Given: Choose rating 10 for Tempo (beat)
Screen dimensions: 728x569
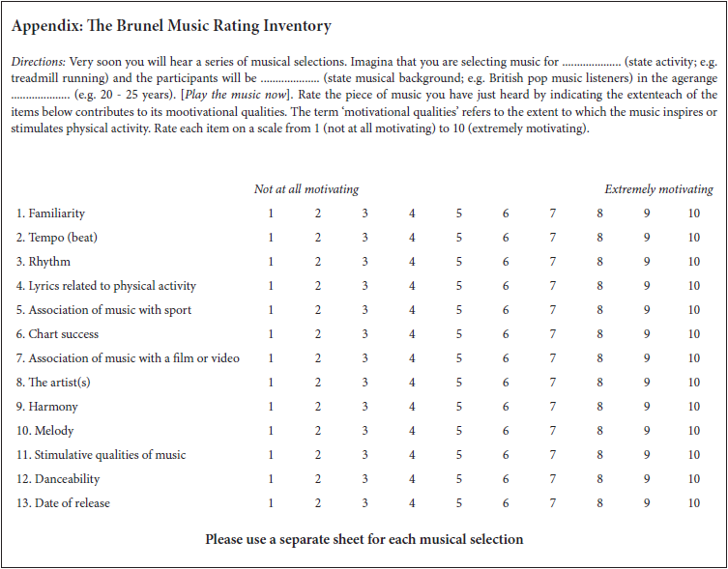Looking at the screenshot, I should point(694,238).
